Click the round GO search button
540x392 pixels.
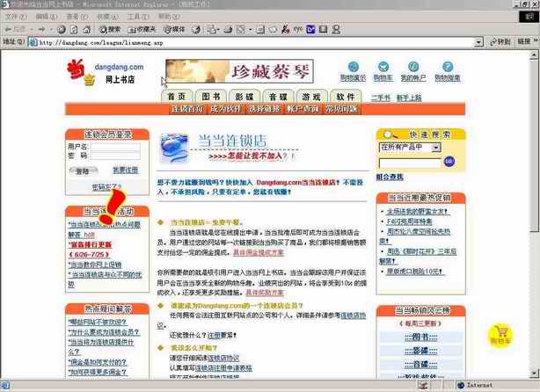pos(449,161)
